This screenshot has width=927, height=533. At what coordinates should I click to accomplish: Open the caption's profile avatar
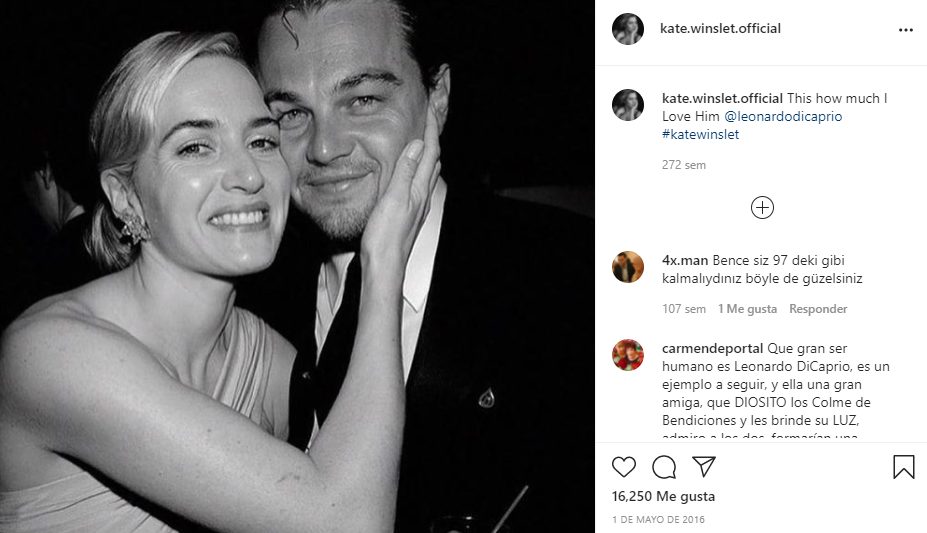coord(628,105)
